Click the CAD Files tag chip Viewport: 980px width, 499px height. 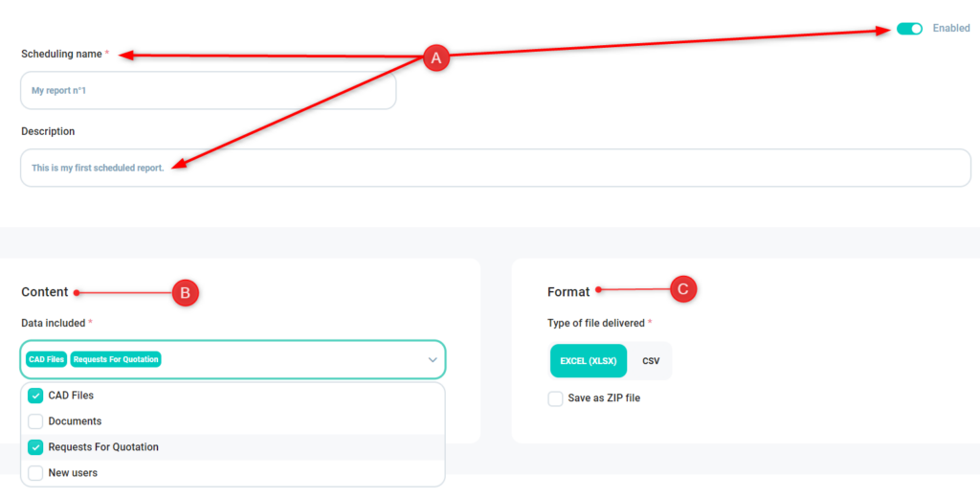(46, 360)
